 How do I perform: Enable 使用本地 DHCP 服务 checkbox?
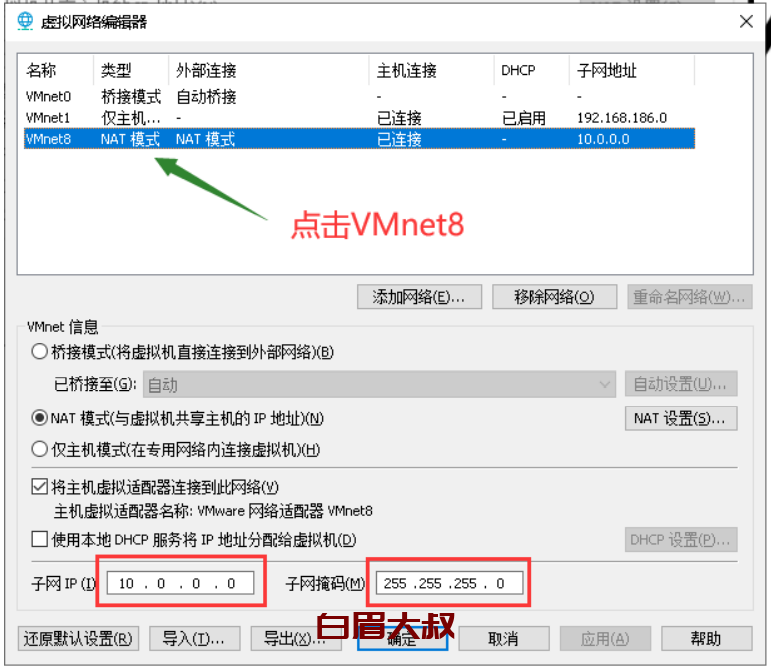[x=39, y=539]
